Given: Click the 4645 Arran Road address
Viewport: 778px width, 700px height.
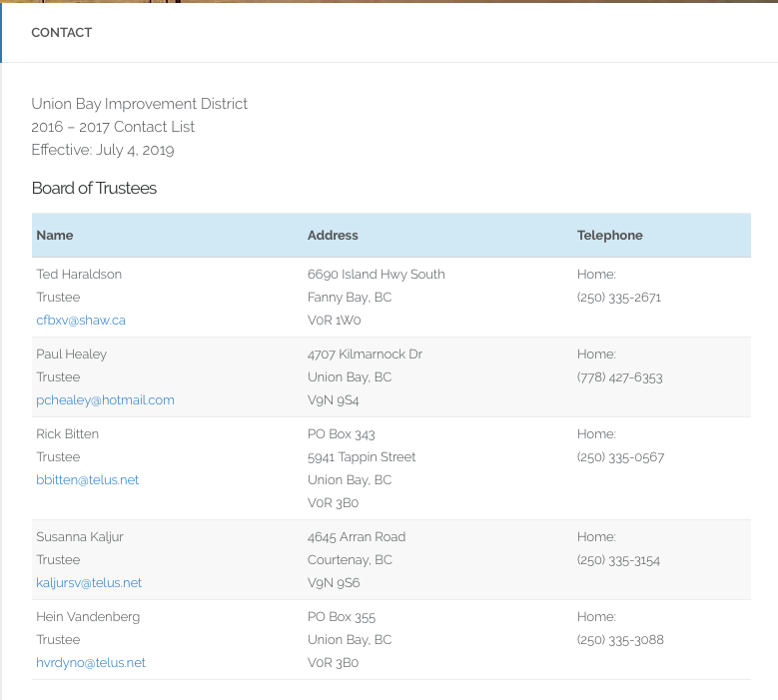Looking at the screenshot, I should click(357, 537).
